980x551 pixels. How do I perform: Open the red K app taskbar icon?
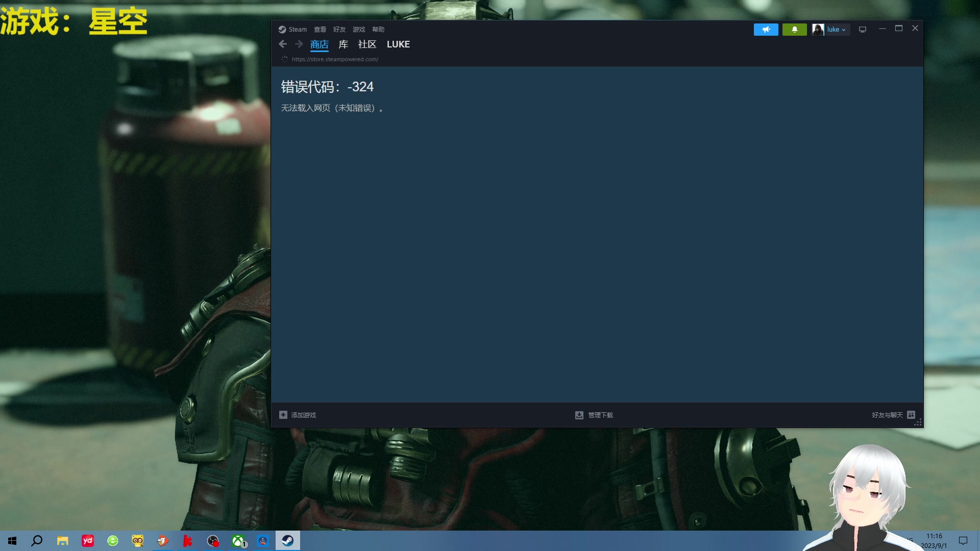[x=188, y=541]
